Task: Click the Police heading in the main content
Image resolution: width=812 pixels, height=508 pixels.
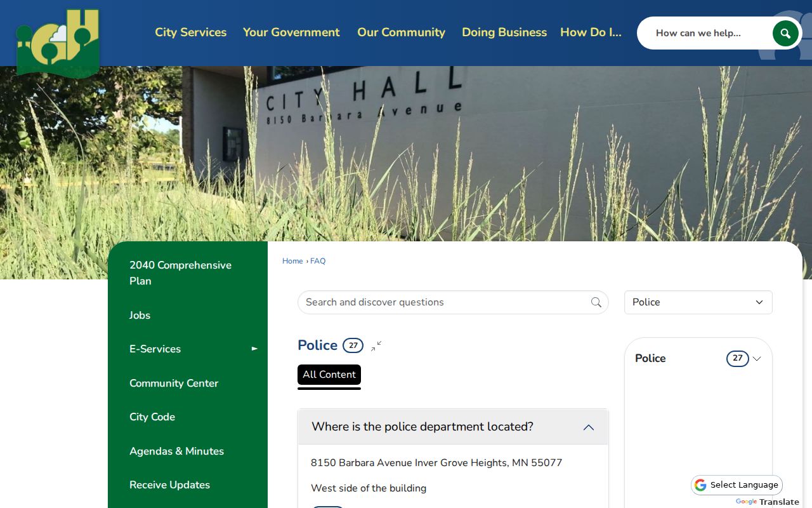Action: tap(317, 345)
